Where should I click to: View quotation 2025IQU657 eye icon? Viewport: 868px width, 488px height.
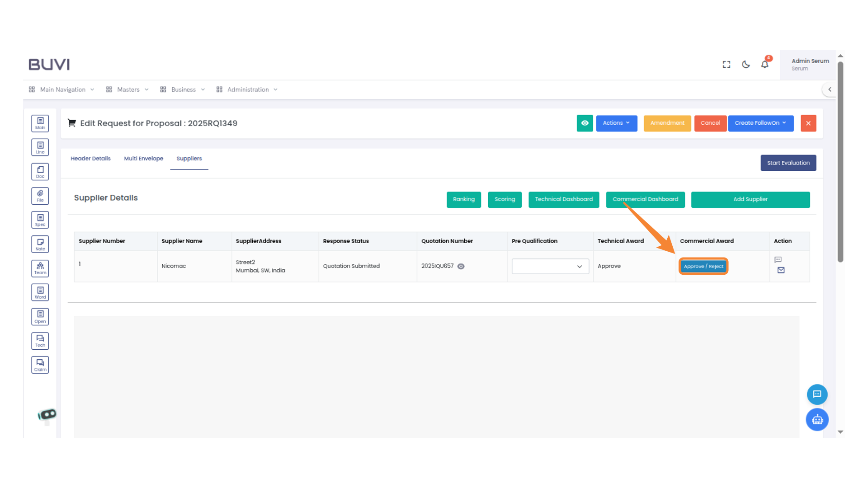(x=461, y=267)
